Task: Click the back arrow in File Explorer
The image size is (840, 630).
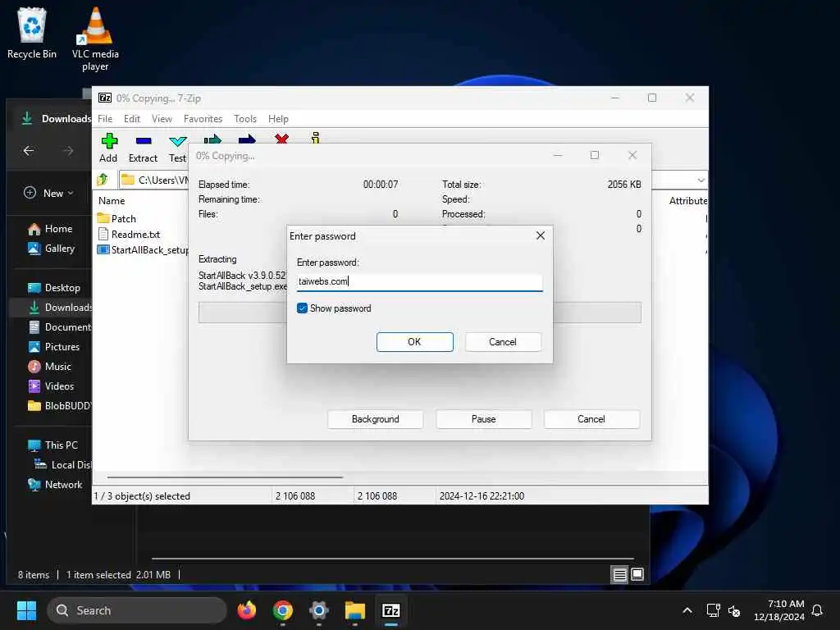Action: click(x=29, y=151)
